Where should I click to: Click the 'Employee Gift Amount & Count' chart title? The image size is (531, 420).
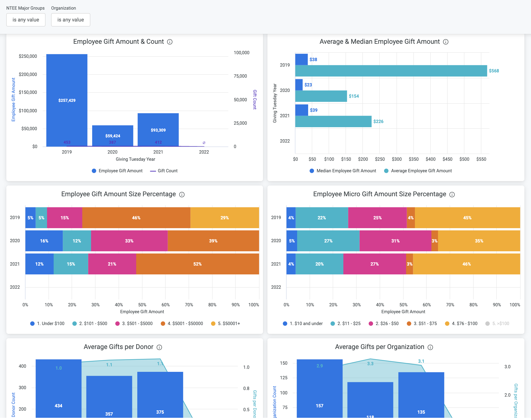click(119, 42)
